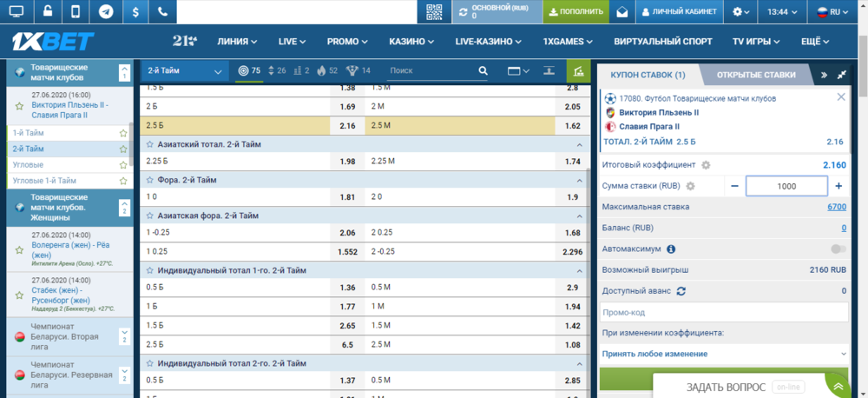Pin the Азиатская фора. 2-й Тайм star
Screen dimensions: 868x398
click(x=149, y=216)
